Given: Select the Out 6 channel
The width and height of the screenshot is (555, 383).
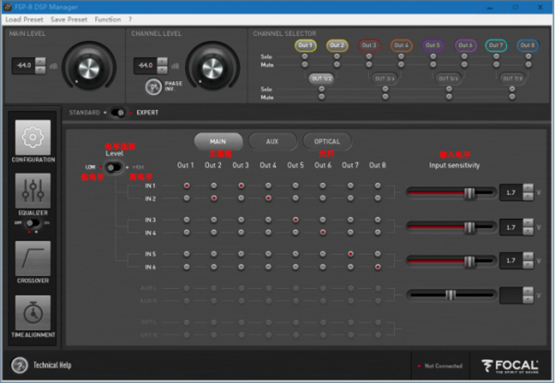Looking at the screenshot, I should pyautogui.click(x=465, y=45).
